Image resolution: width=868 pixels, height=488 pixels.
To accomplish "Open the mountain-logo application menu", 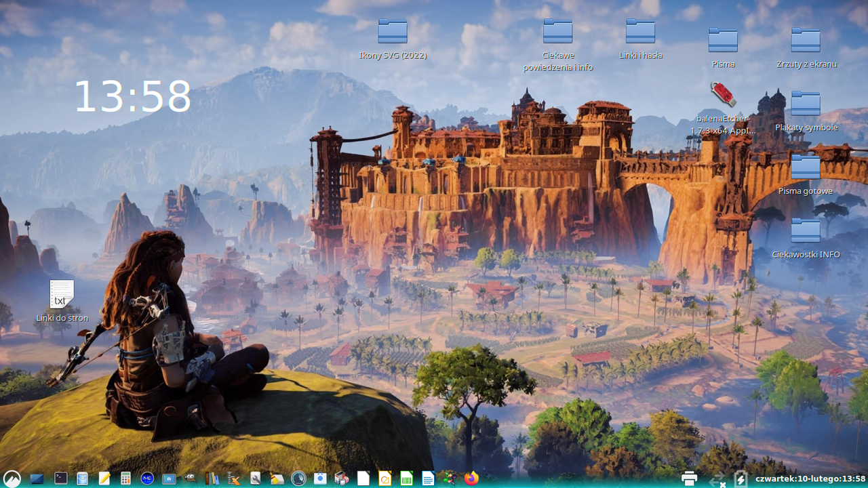I will tap(12, 479).
